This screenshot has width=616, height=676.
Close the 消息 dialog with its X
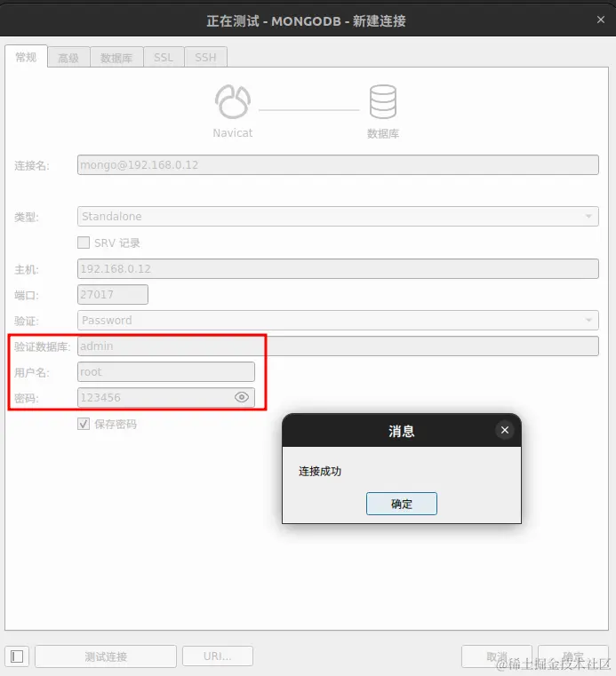tap(505, 430)
